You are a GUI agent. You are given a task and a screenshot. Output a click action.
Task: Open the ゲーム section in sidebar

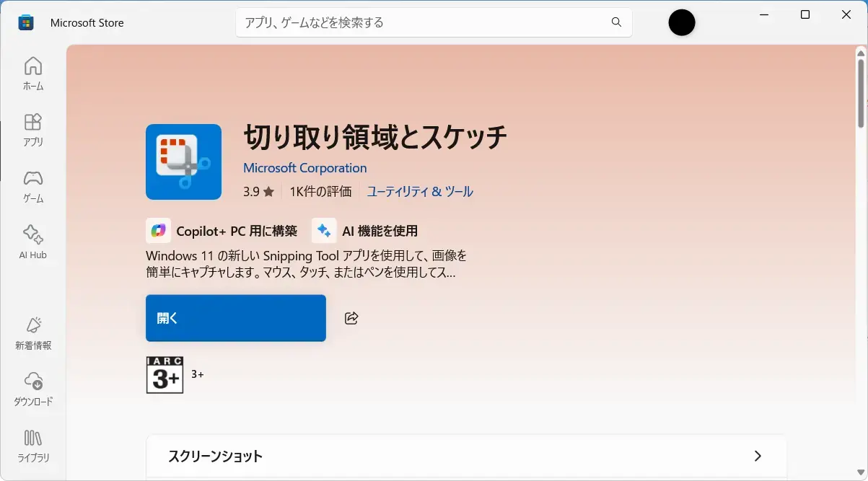[33, 186]
